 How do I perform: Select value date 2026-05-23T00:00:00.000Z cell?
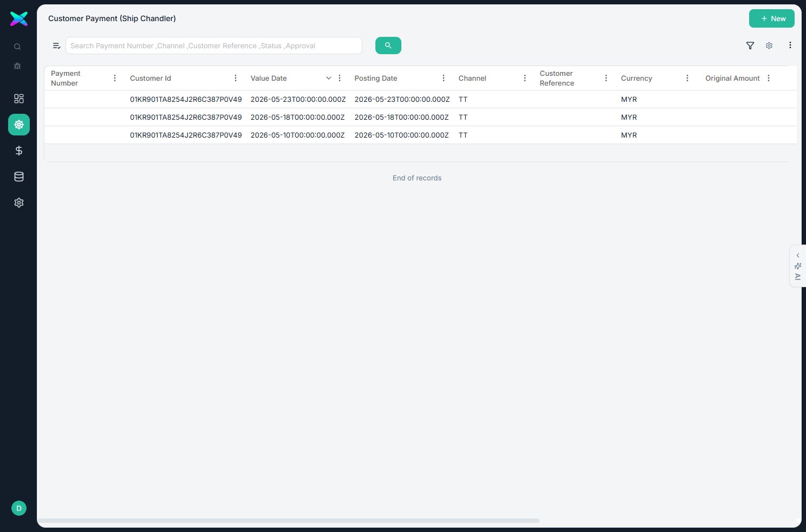tap(298, 99)
